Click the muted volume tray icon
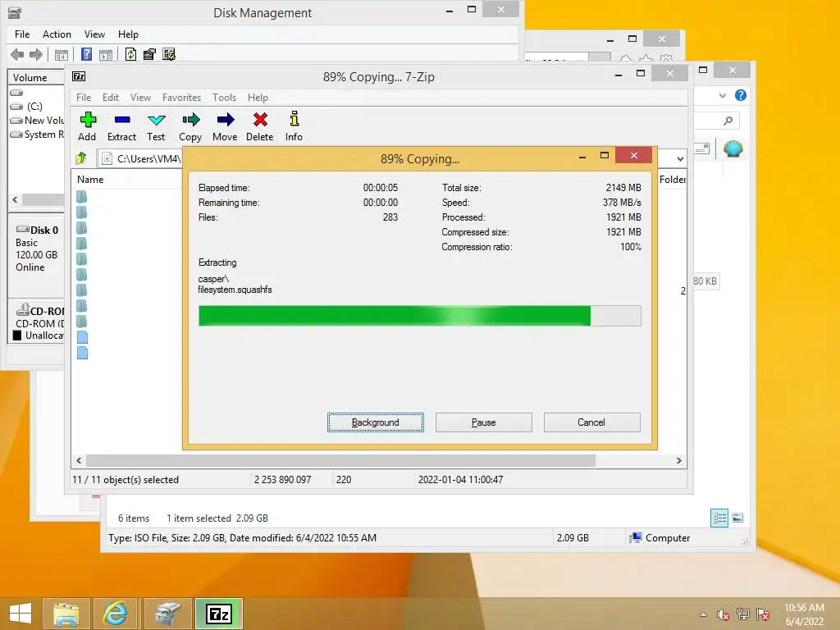Screen dimensions: 840x630 pos(724,614)
